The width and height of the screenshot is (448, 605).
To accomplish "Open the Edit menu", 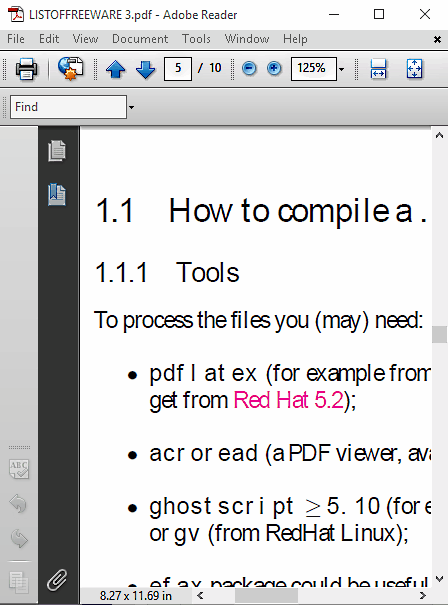I will click(49, 39).
